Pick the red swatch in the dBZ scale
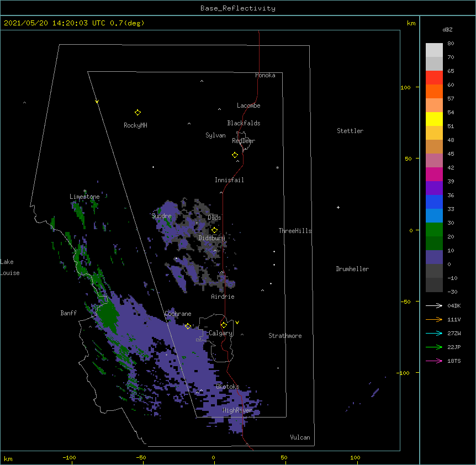 pyautogui.click(x=434, y=77)
